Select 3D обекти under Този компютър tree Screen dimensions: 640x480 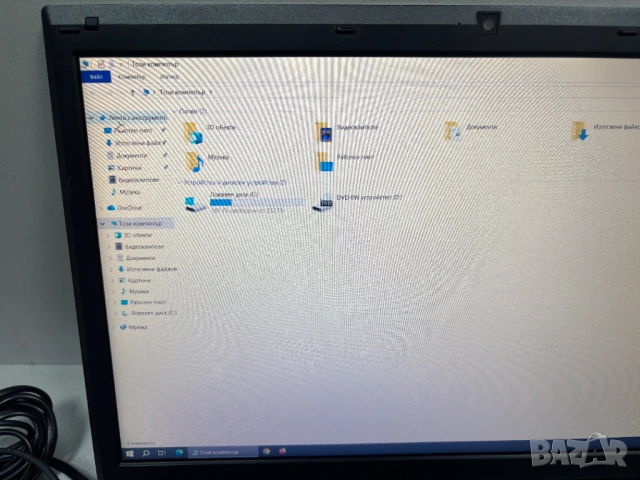pyautogui.click(x=133, y=235)
